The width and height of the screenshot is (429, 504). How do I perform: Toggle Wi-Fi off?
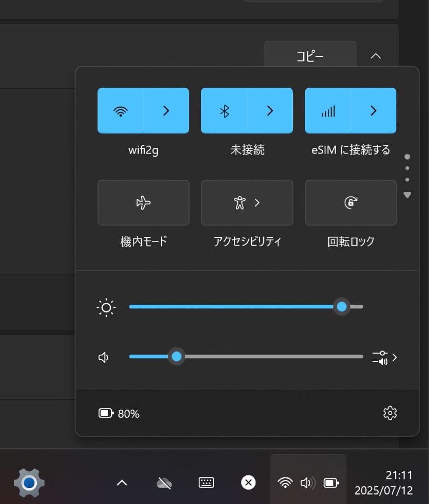(121, 111)
